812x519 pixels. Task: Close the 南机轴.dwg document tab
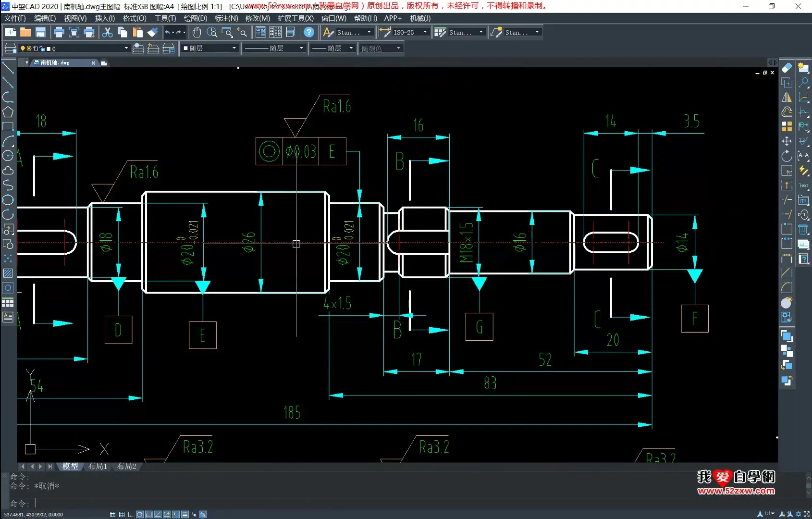click(x=93, y=63)
